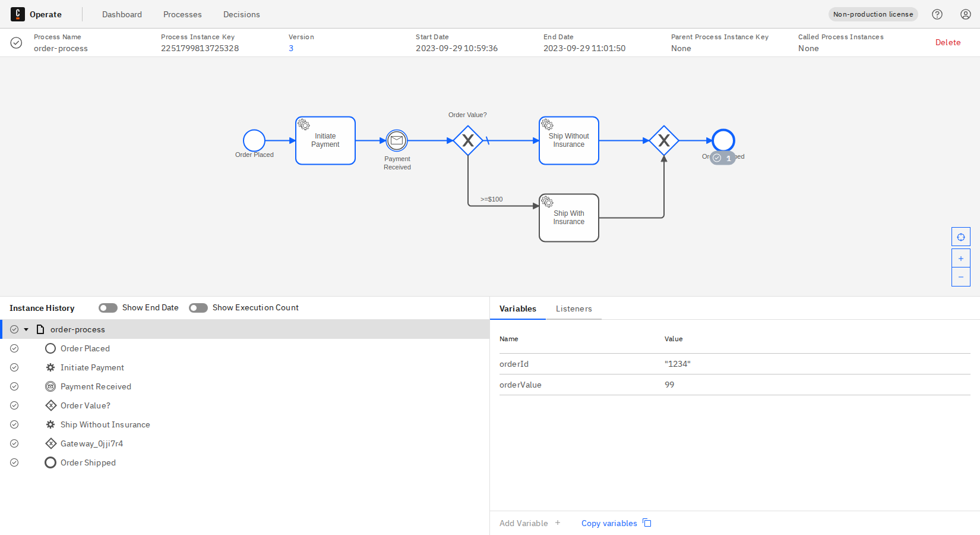Navigate to the Processes page
Image resolution: width=980 pixels, height=535 pixels.
point(182,14)
